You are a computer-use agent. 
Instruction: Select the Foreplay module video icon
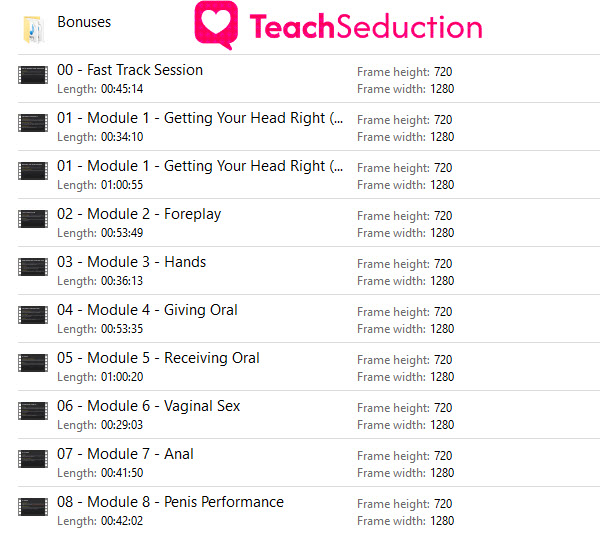click(33, 219)
